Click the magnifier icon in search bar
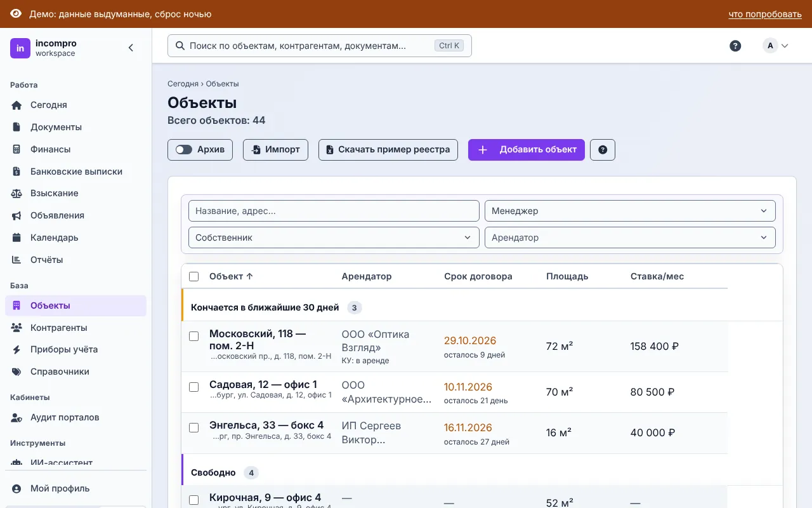Screen dimensions: 812x508 (180, 46)
